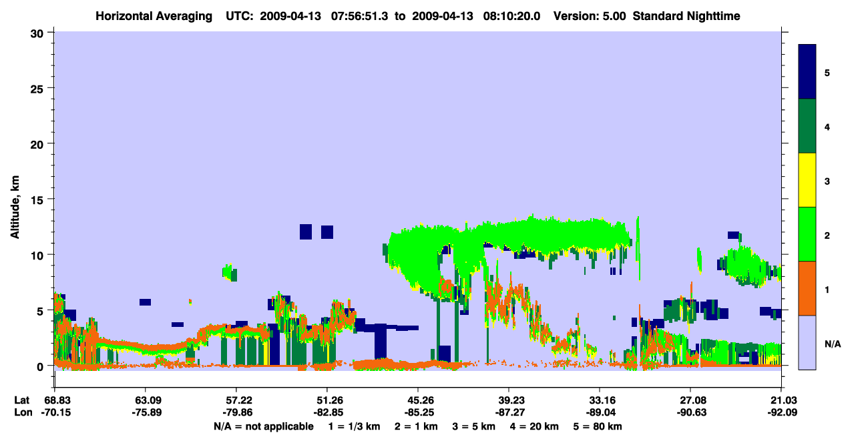This screenshot has width=868, height=445.
Task: Click the colorbar label 2
Action: click(827, 235)
